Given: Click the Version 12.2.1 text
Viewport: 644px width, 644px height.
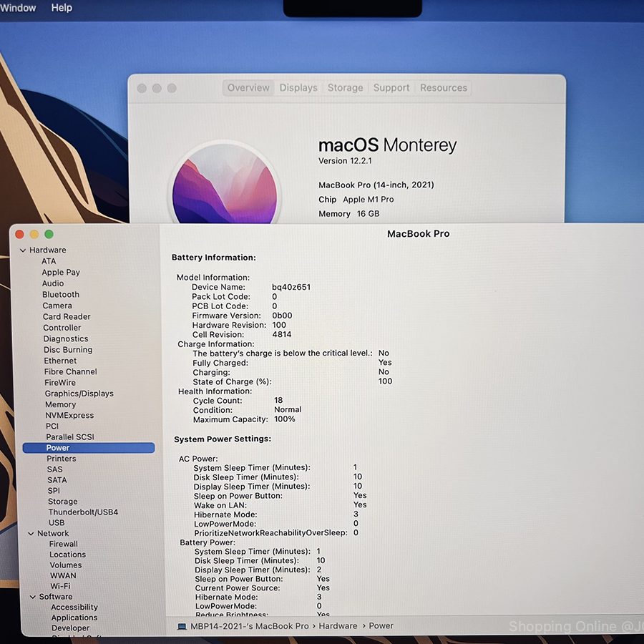Looking at the screenshot, I should coord(345,161).
